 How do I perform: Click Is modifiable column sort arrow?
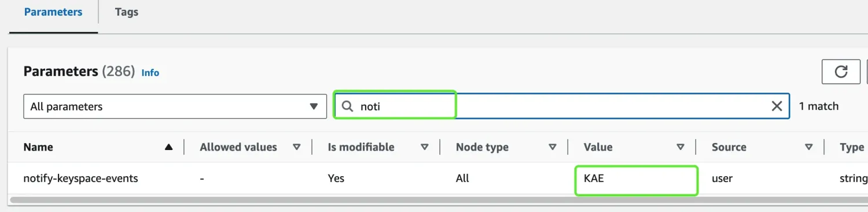424,147
